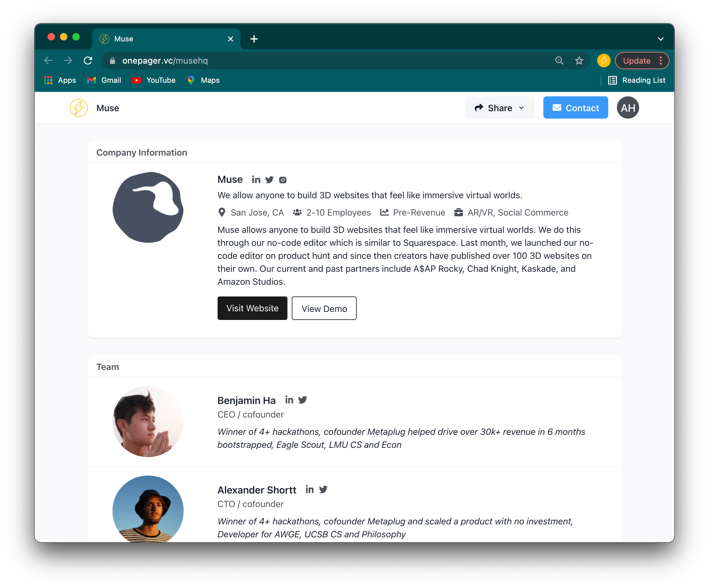
Task: Click the onepager.vc/musehq address bar
Action: click(334, 61)
